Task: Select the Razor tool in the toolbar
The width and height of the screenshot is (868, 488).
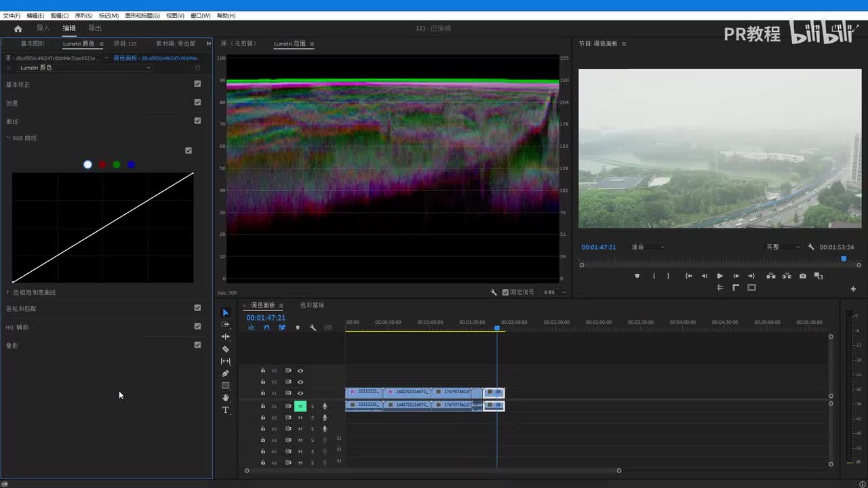Action: (x=226, y=349)
